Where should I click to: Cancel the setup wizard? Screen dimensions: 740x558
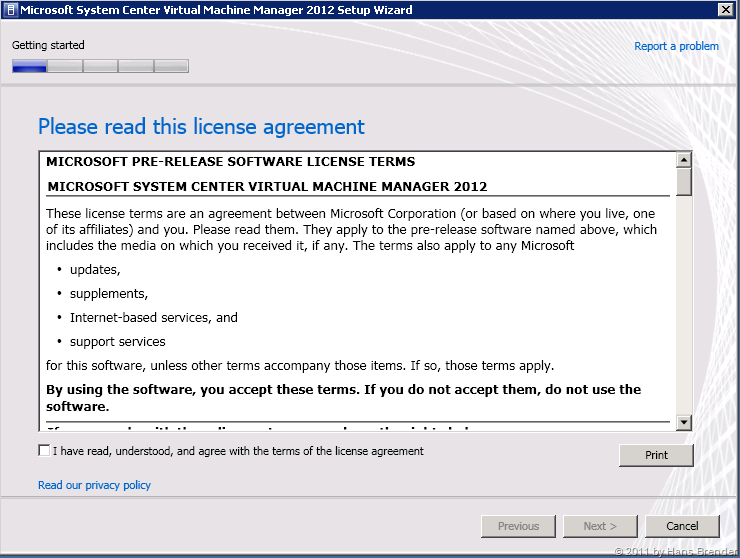[682, 526]
